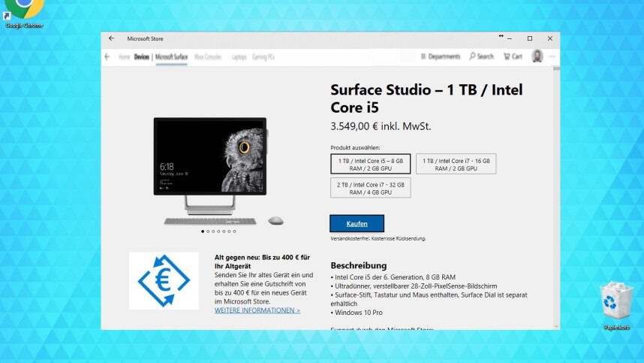Switch to Laptops tab
Image resolution: width=644 pixels, height=363 pixels.
(x=239, y=56)
